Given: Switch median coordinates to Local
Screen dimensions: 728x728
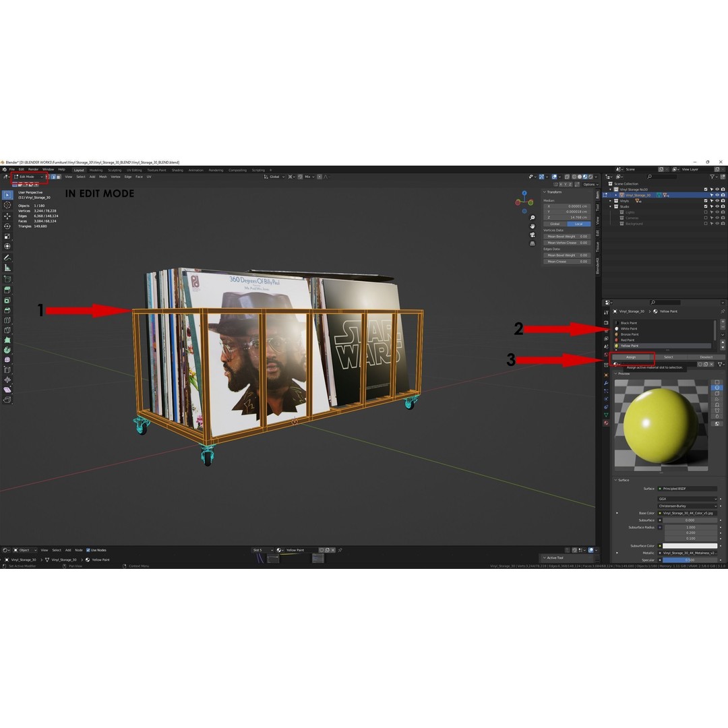Looking at the screenshot, I should (578, 224).
